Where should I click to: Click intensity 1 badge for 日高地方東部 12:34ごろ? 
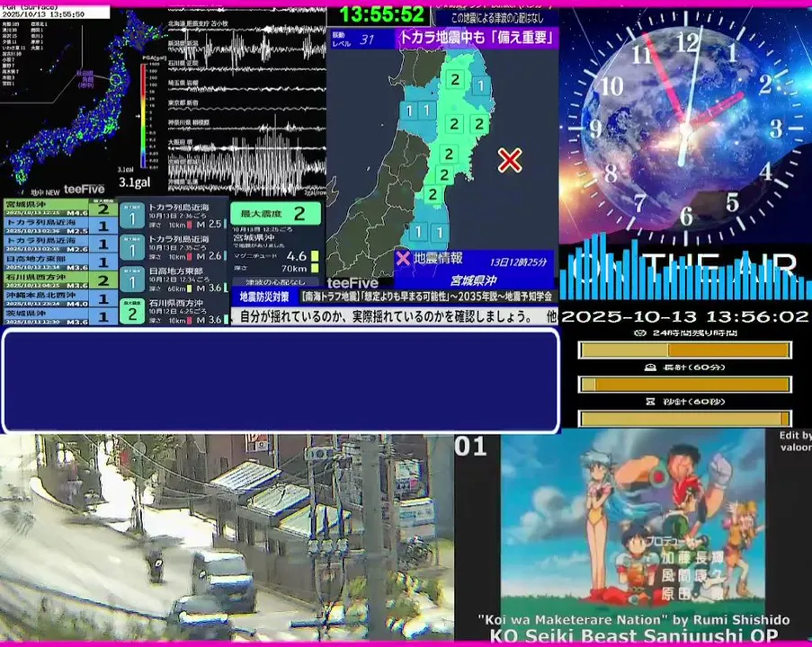click(132, 280)
